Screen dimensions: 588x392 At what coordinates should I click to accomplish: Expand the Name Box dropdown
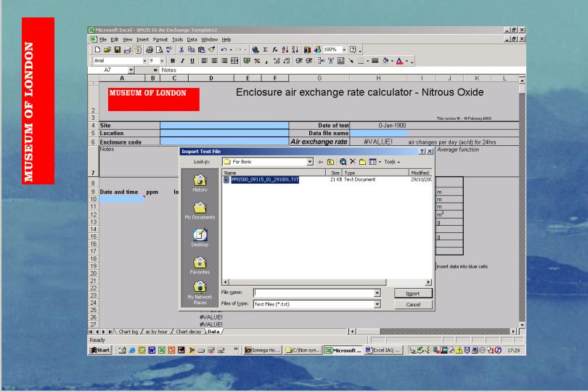[x=131, y=70]
